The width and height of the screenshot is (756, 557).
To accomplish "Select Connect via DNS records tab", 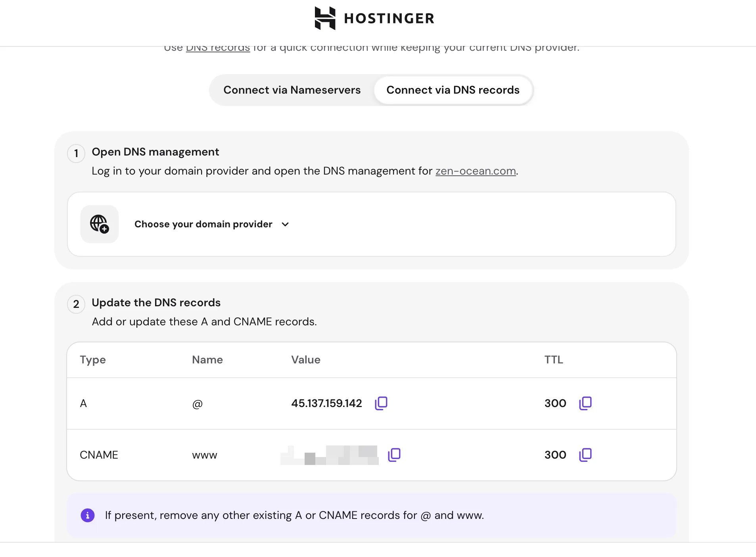I will pos(453,90).
